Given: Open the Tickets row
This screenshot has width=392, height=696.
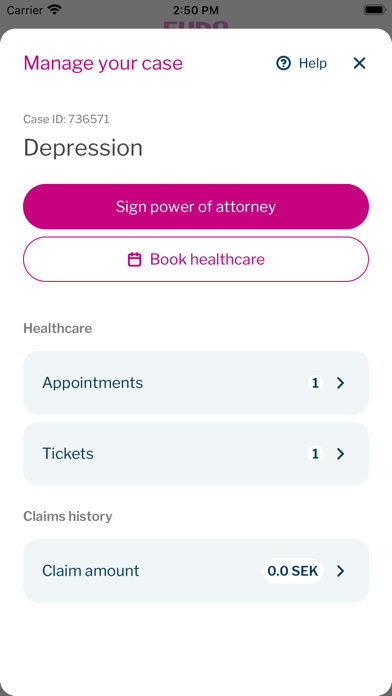Looking at the screenshot, I should [x=196, y=454].
